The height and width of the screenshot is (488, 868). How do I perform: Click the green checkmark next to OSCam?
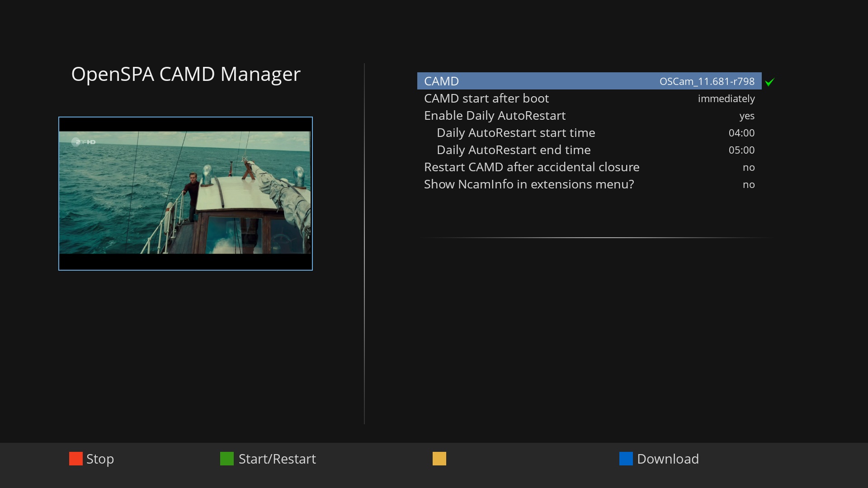pos(770,82)
